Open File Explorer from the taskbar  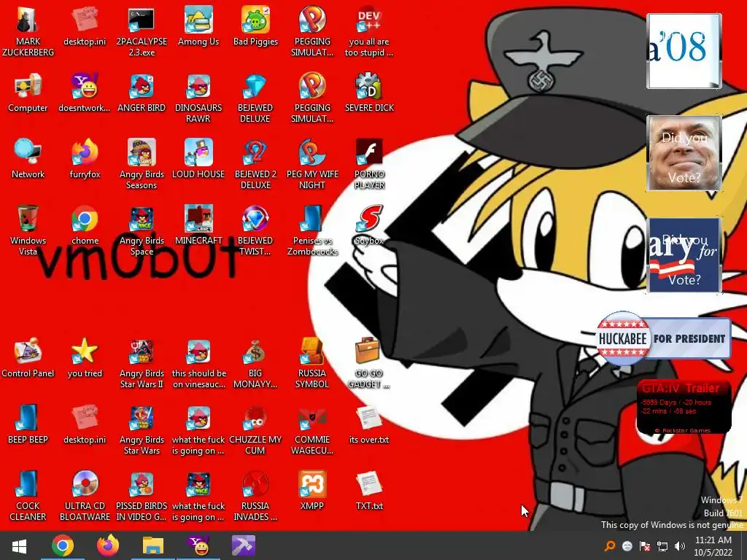point(153,546)
